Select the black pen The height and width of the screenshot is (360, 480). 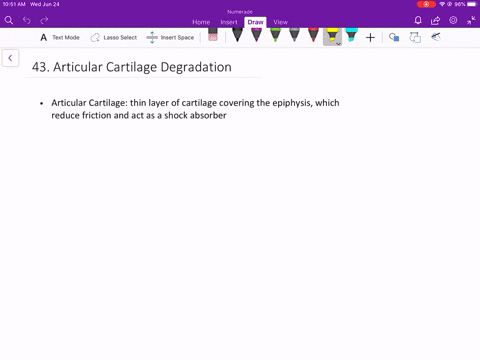click(x=237, y=35)
